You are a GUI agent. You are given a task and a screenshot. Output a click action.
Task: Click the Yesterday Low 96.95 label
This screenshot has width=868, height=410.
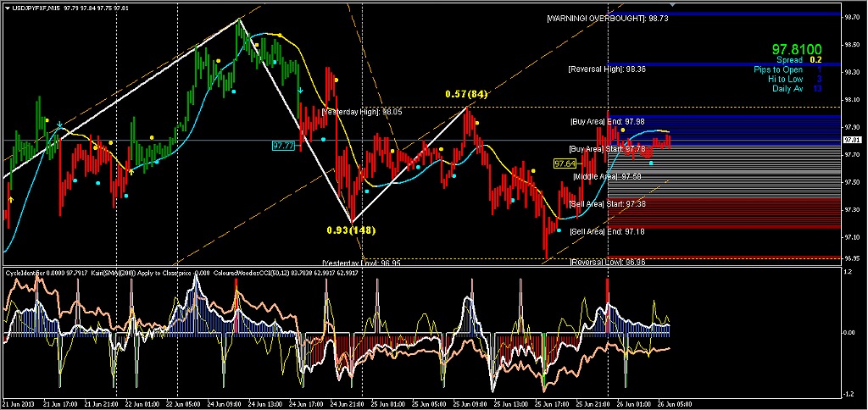click(x=362, y=263)
